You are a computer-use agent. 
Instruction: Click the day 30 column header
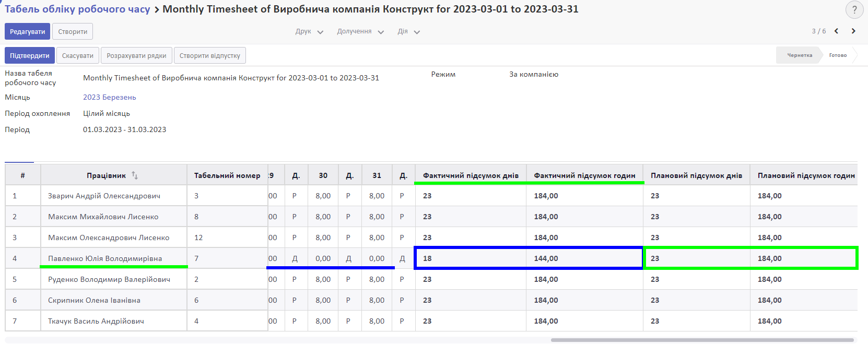[323, 175]
